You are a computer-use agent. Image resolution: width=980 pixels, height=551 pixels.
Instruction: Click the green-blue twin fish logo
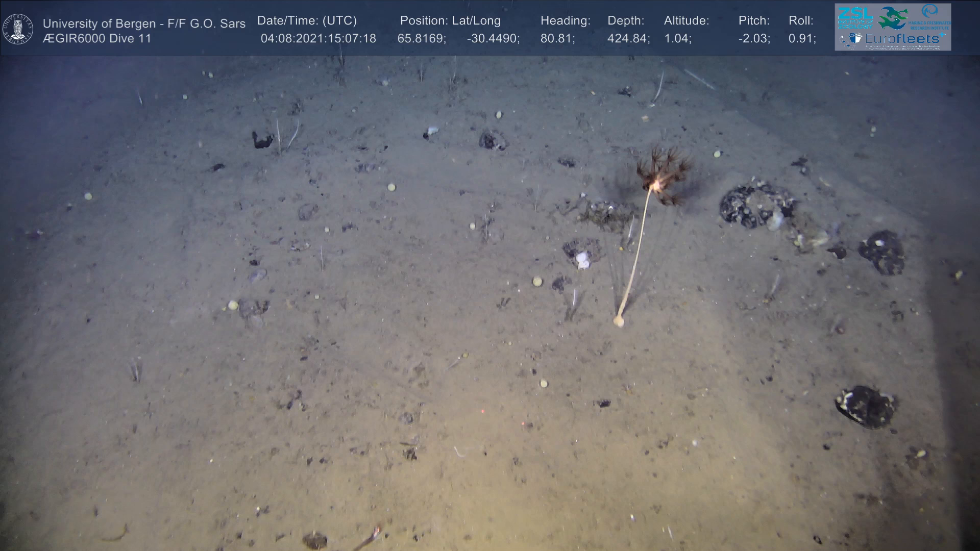point(893,17)
